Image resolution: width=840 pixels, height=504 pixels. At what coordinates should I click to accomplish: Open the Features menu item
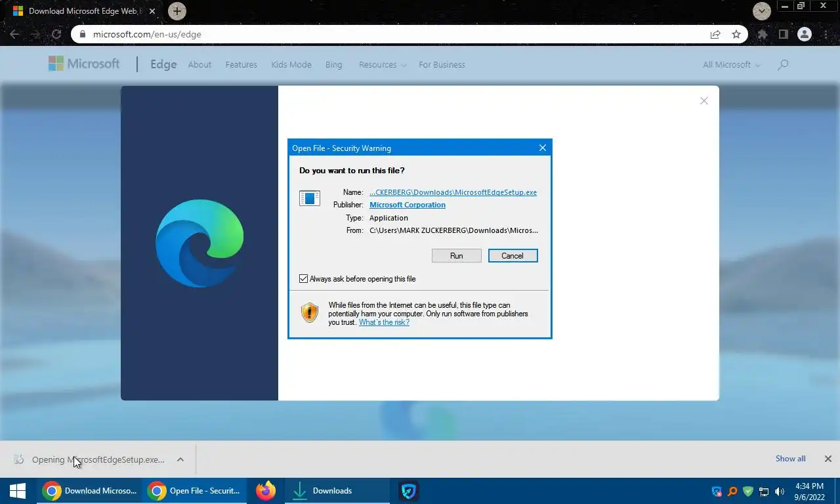[x=241, y=65]
